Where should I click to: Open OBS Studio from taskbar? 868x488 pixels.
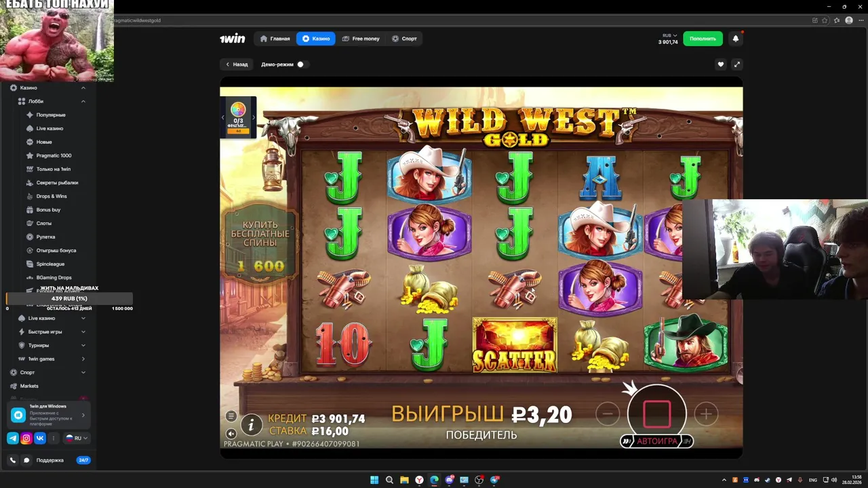click(x=479, y=480)
